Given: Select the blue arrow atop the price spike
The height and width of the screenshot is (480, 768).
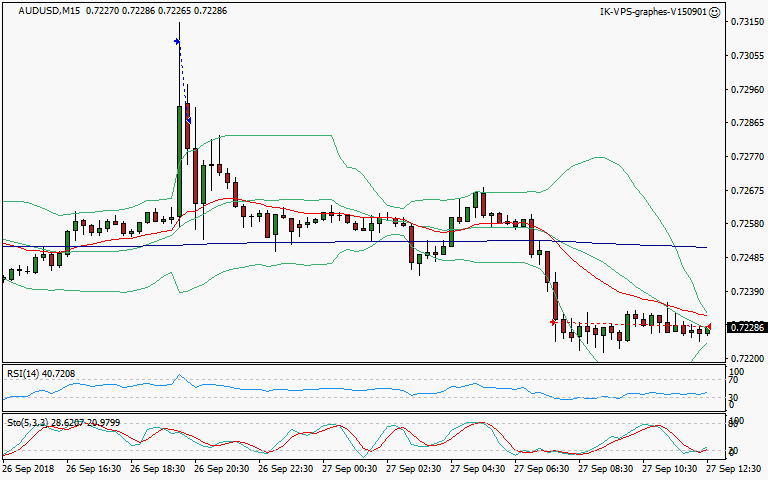Looking at the screenshot, I should coord(177,41).
